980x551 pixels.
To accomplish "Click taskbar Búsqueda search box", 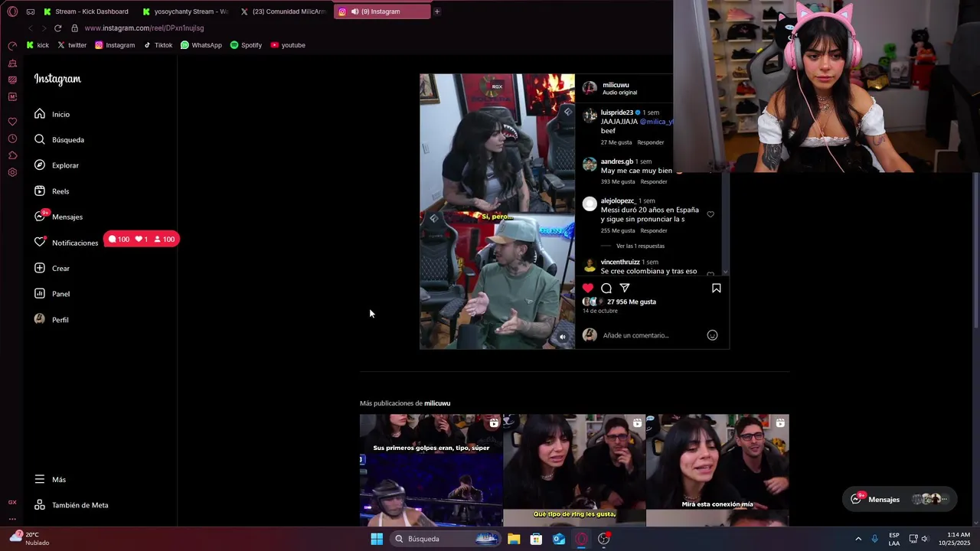I will [x=447, y=539].
